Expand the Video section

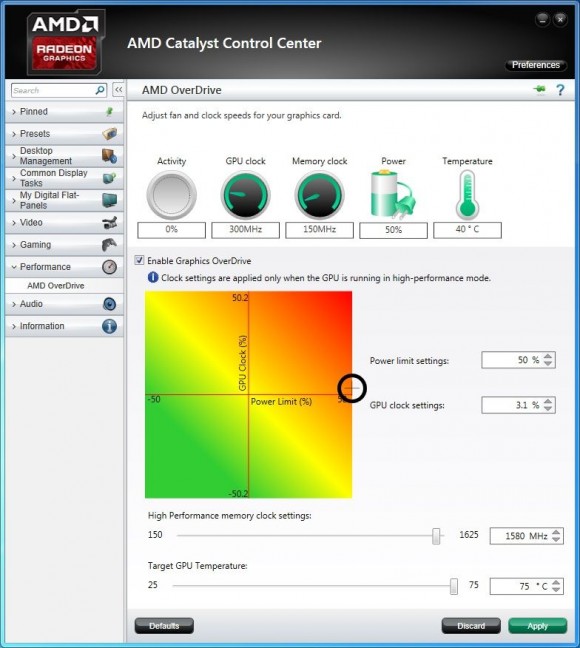click(x=64, y=222)
